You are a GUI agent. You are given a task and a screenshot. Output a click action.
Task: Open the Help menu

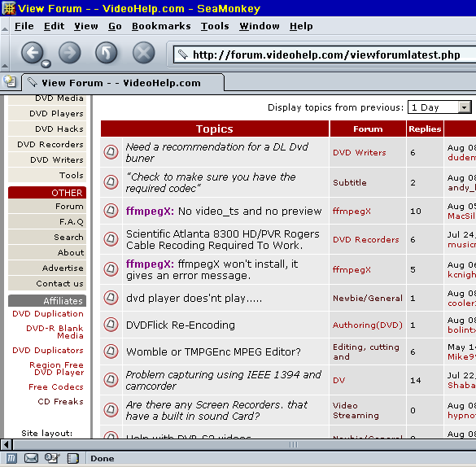(301, 26)
